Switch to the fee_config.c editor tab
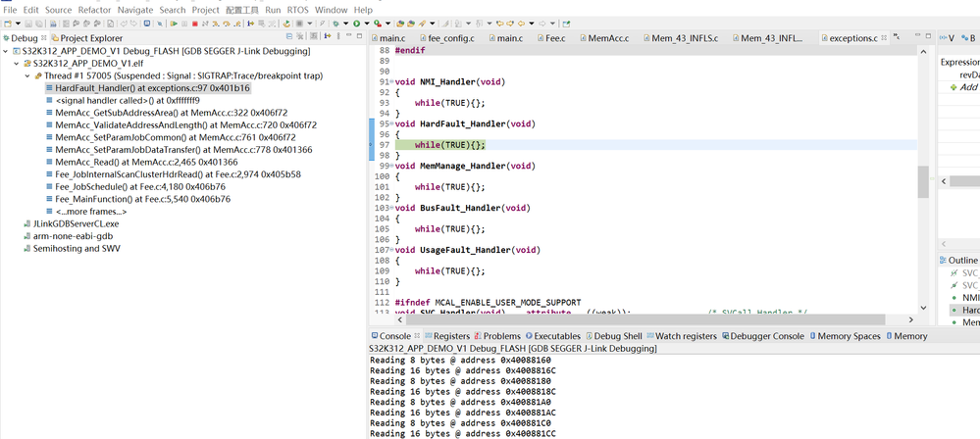The width and height of the screenshot is (980, 439). [x=446, y=38]
